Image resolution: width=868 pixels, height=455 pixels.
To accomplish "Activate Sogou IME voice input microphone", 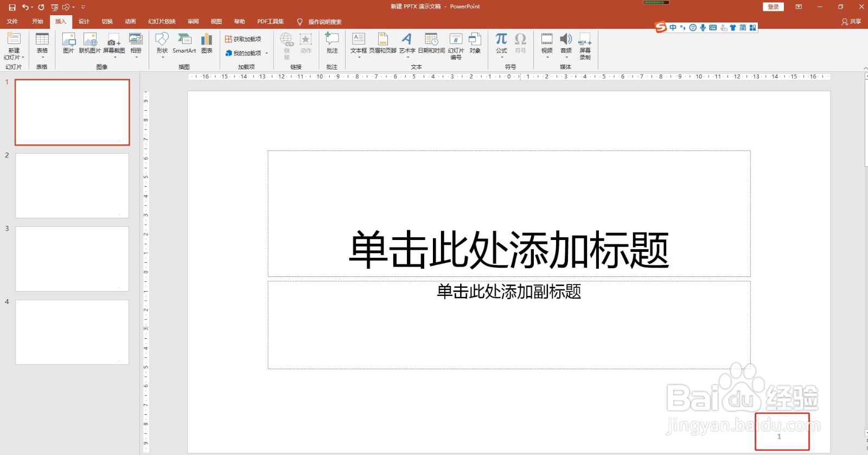I will pyautogui.click(x=703, y=28).
